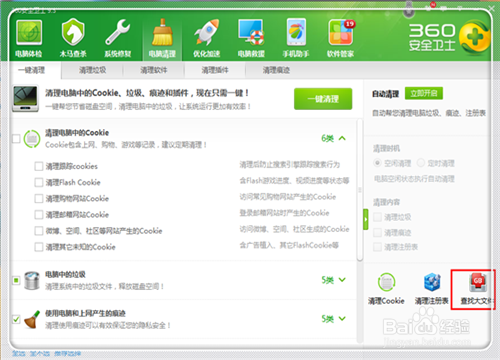
Task: Click the 全选 link at bottom
Action: click(19, 353)
